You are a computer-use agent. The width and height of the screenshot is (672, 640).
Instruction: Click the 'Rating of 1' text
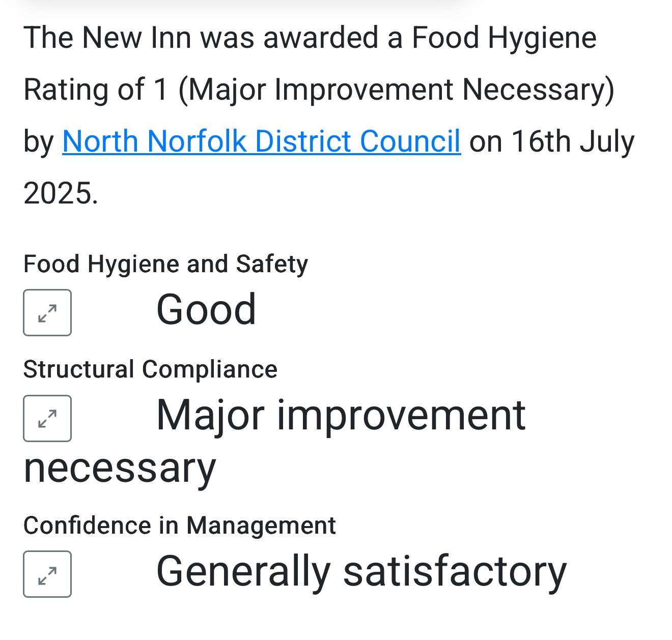[96, 89]
